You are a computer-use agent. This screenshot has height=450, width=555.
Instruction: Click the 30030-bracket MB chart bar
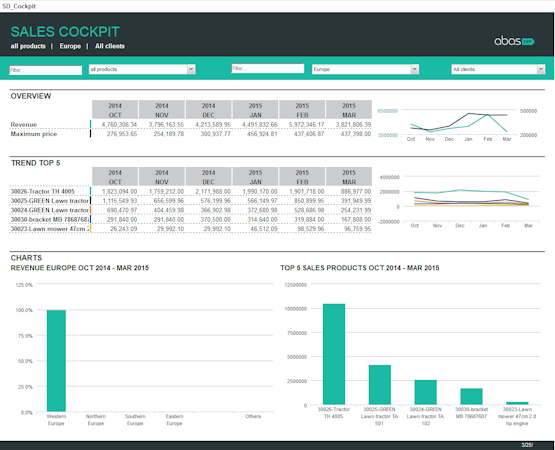click(x=471, y=397)
